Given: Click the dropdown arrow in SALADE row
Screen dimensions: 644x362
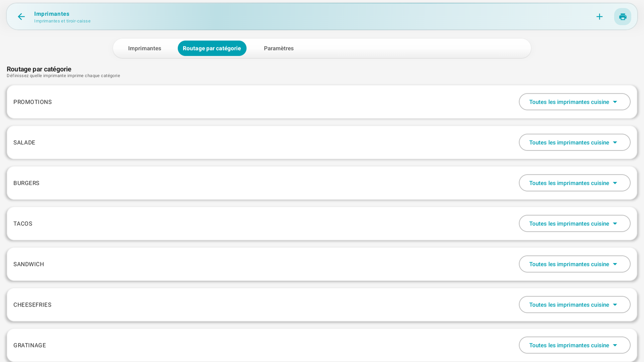Looking at the screenshot, I should pos(615,142).
